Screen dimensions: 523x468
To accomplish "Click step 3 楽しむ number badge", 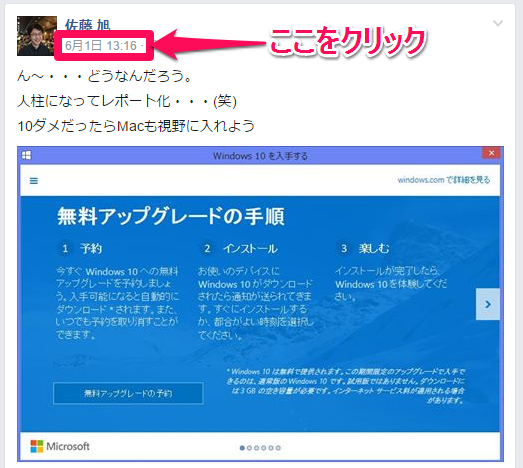I will point(344,249).
